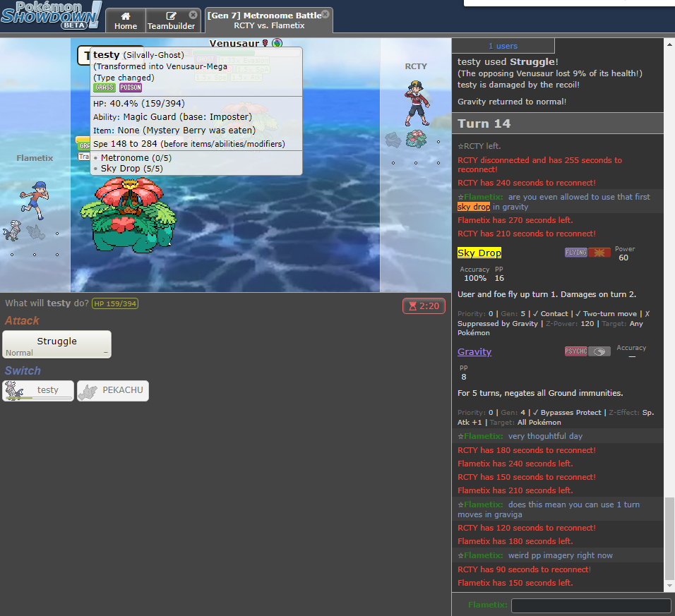
Task: Focus the chat message input field
Action: (590, 605)
